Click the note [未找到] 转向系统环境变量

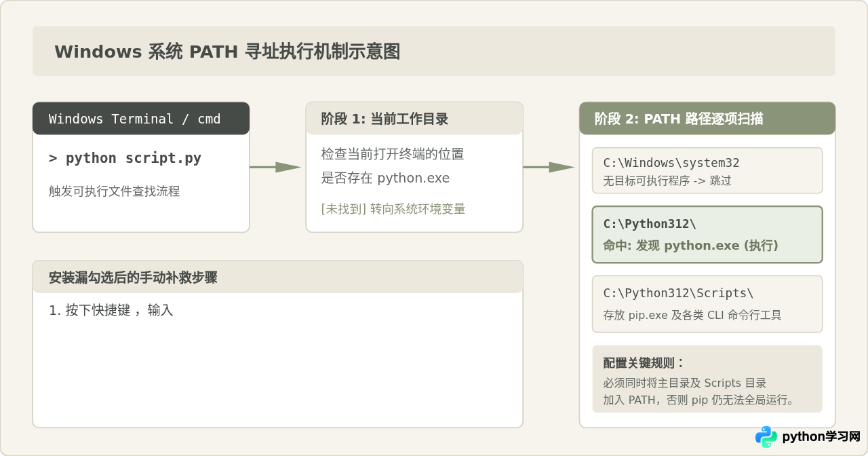click(393, 209)
